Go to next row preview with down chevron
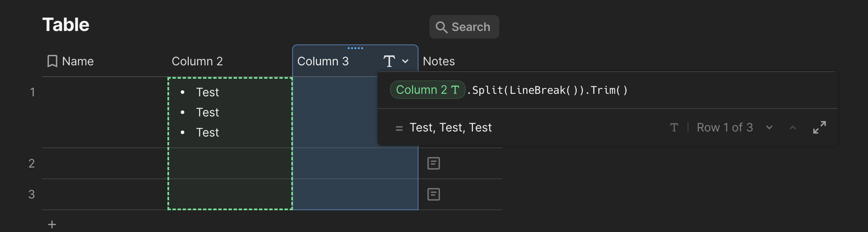This screenshot has width=868, height=232. (x=769, y=127)
